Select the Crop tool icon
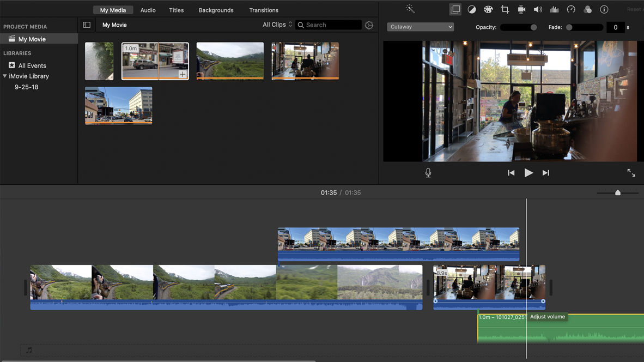The height and width of the screenshot is (362, 644). [x=505, y=9]
